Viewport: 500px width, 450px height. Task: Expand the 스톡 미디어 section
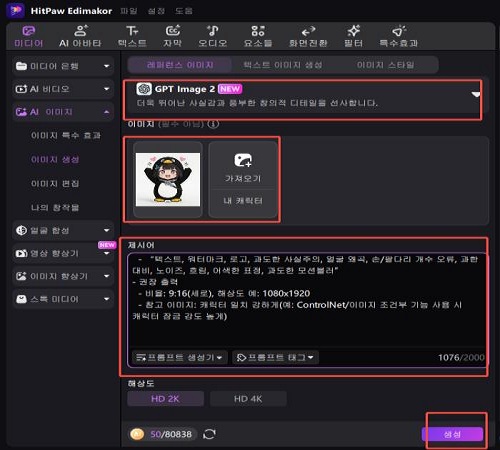(107, 299)
